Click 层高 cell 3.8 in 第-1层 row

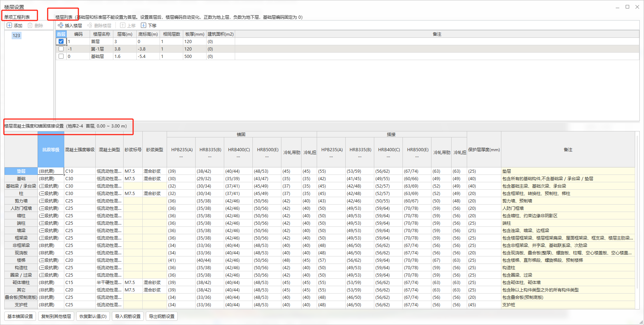tap(125, 49)
